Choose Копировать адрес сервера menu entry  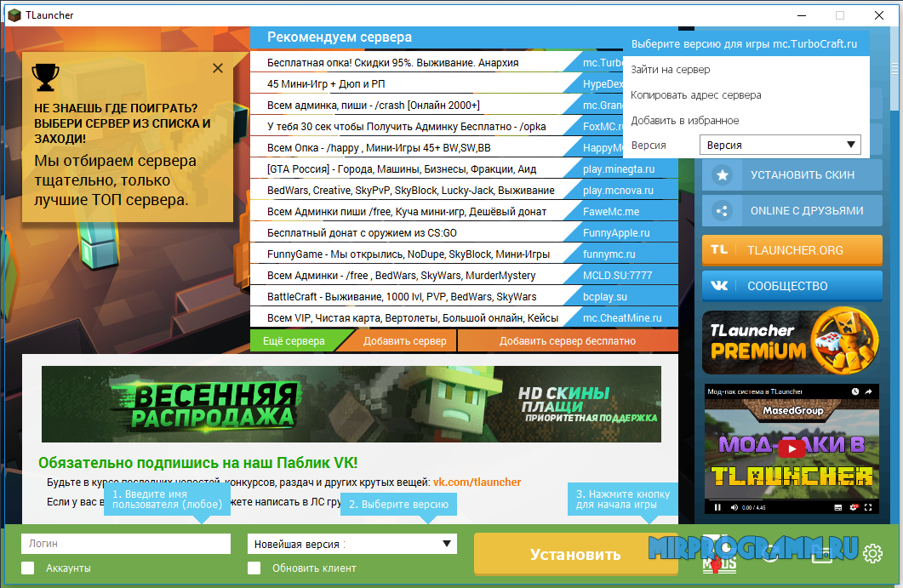click(x=695, y=95)
